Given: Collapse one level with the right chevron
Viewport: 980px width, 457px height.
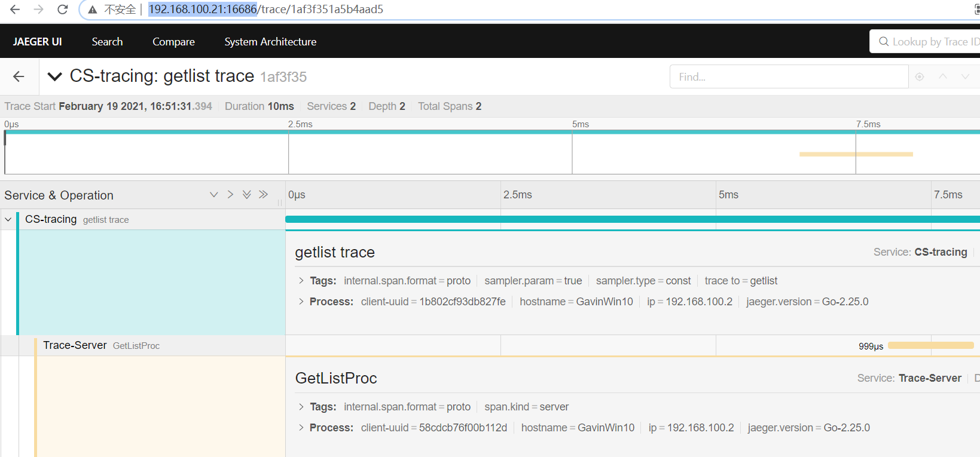Looking at the screenshot, I should coord(230,195).
